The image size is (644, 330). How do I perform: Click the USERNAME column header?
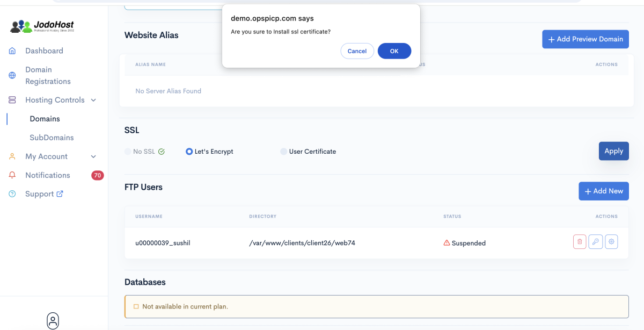(x=149, y=217)
